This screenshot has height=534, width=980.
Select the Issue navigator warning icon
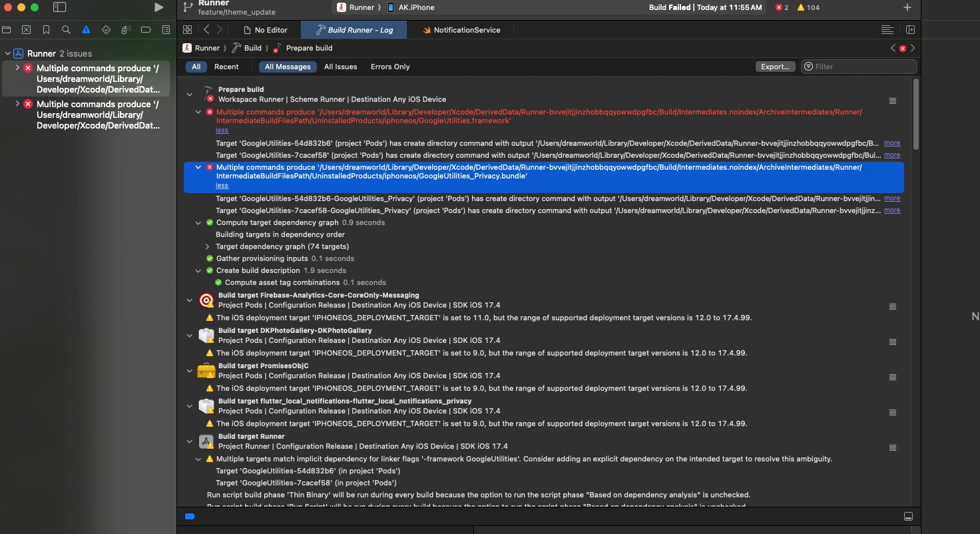pyautogui.click(x=86, y=30)
